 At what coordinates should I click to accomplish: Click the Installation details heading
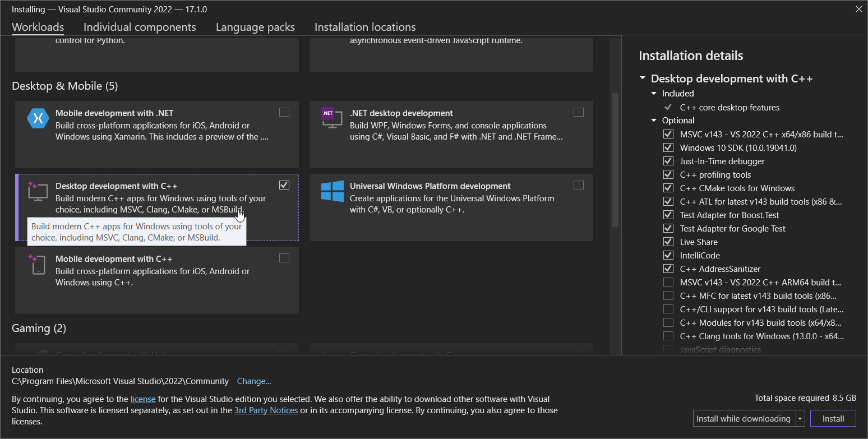click(x=691, y=56)
